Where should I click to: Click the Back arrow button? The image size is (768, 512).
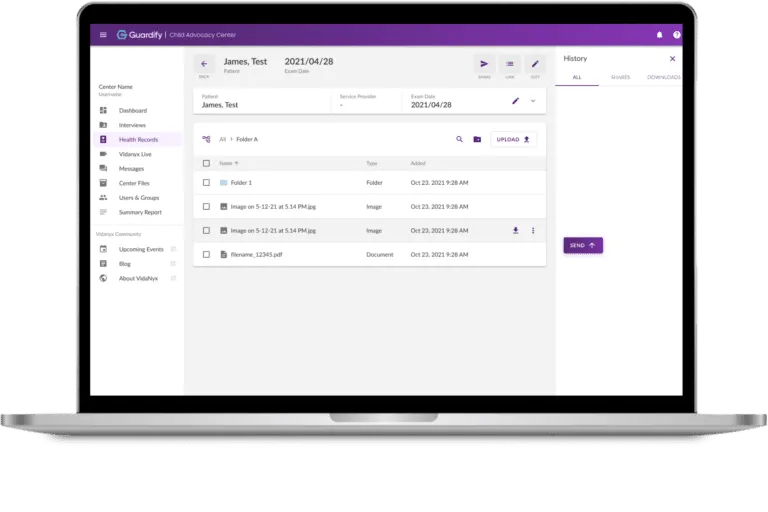click(x=204, y=64)
